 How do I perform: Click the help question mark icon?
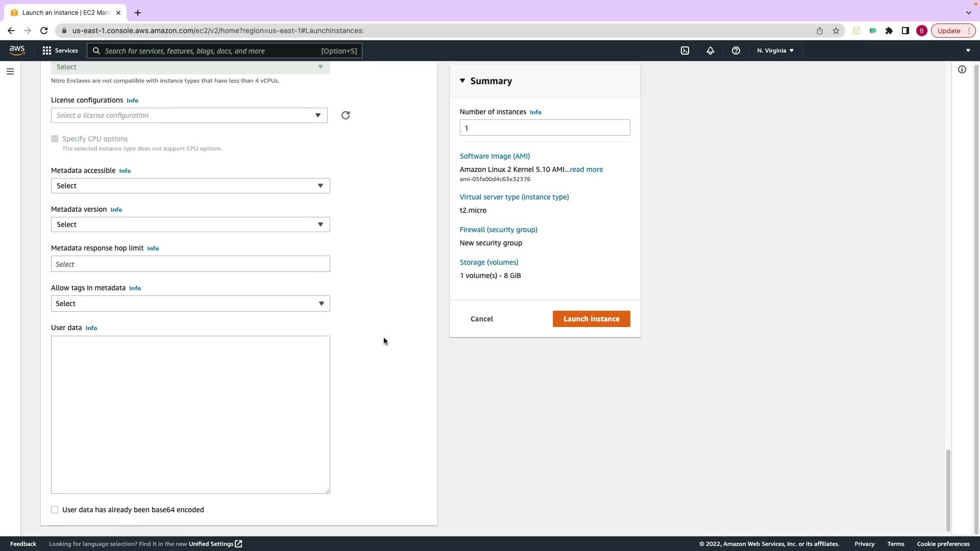pos(736,51)
